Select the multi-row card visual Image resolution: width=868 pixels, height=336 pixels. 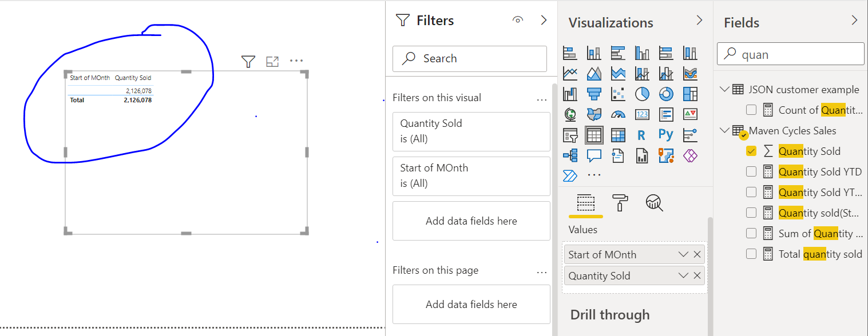coord(666,114)
